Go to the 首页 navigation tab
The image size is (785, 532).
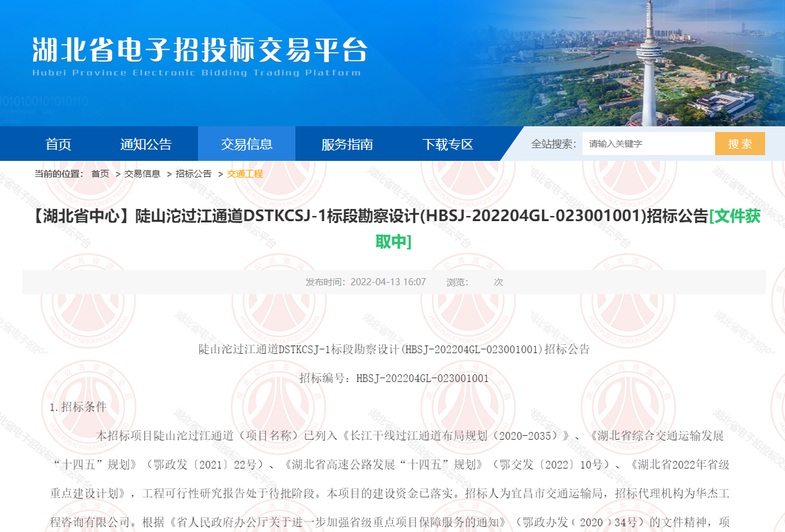point(58,144)
